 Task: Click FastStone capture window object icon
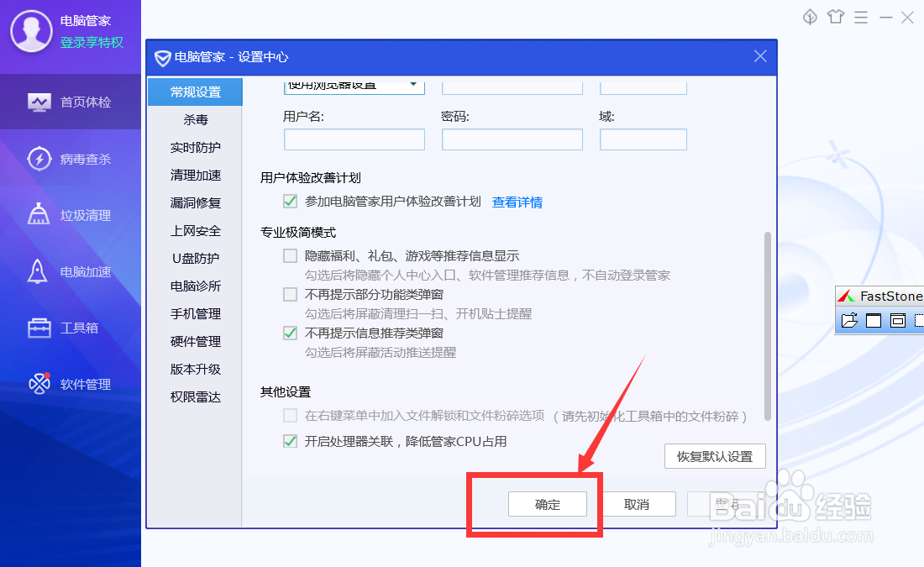point(898,320)
